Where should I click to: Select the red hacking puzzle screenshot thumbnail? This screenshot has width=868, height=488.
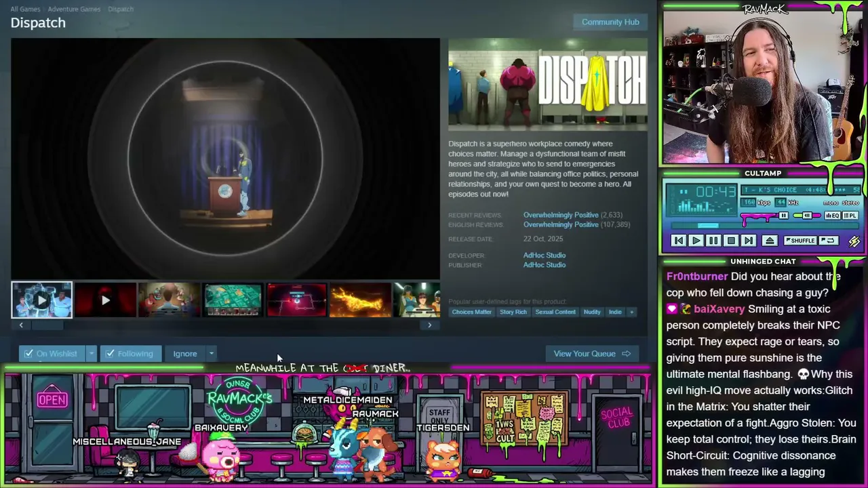[x=296, y=300]
